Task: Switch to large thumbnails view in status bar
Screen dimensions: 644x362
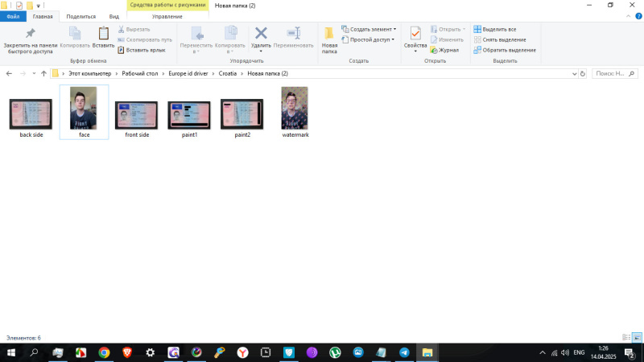Action: tap(637, 337)
